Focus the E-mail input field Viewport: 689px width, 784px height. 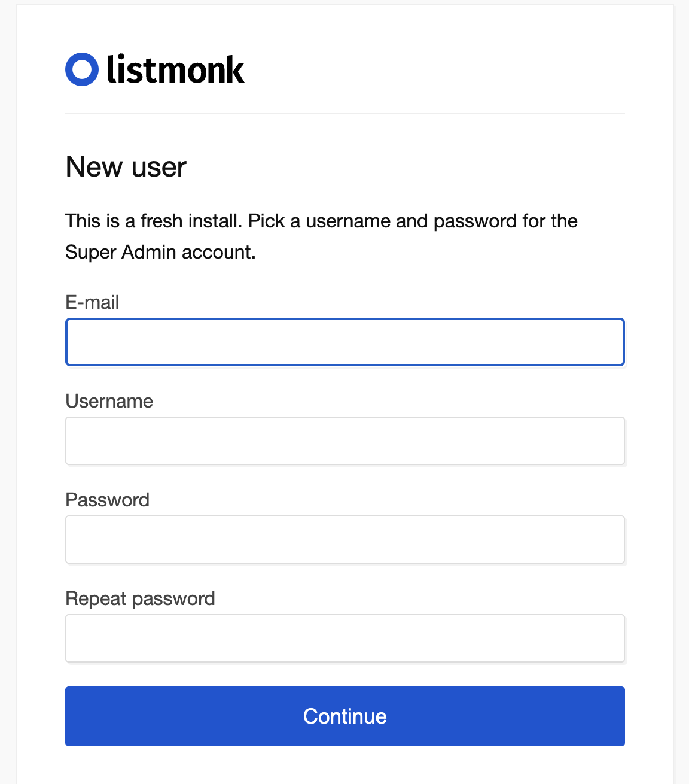click(344, 342)
